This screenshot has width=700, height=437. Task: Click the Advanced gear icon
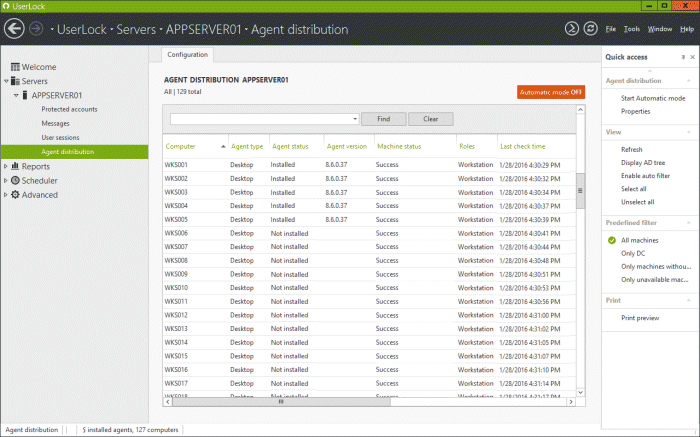point(15,195)
